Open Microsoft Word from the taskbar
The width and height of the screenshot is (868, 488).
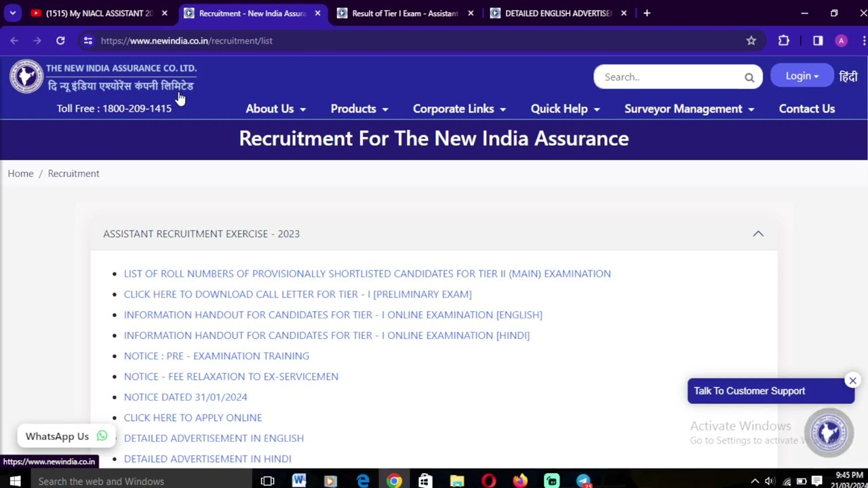click(299, 481)
